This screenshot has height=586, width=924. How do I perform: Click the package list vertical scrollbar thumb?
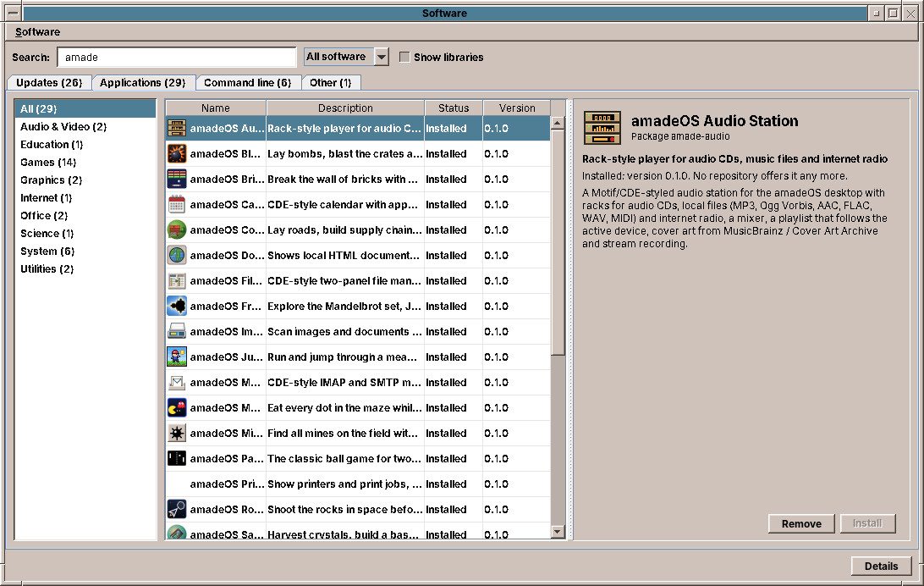[x=558, y=243]
